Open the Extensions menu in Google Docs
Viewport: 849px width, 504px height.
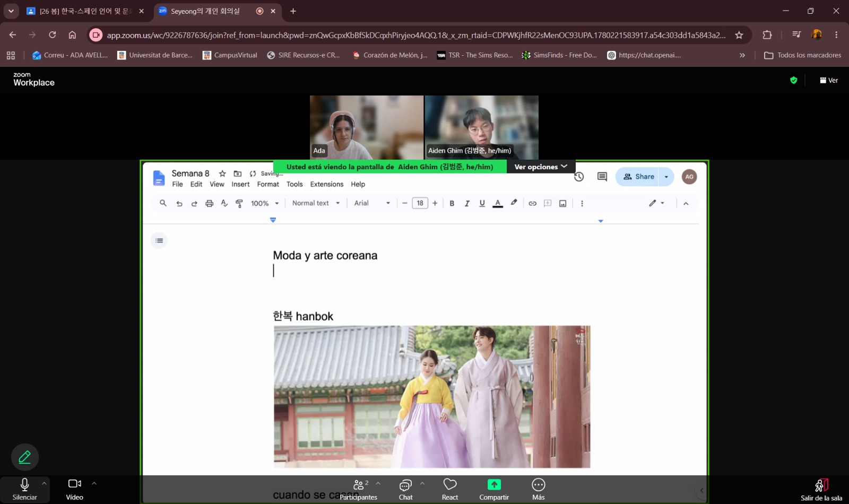point(327,184)
